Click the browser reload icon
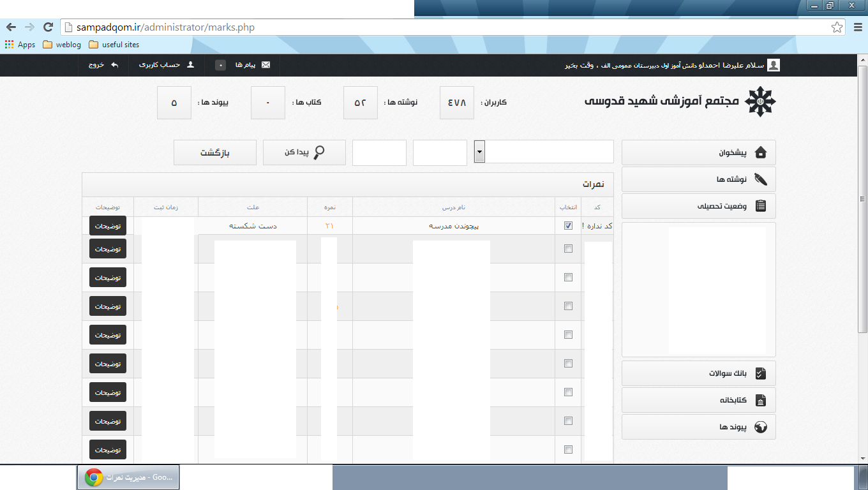The image size is (868, 490). (47, 27)
